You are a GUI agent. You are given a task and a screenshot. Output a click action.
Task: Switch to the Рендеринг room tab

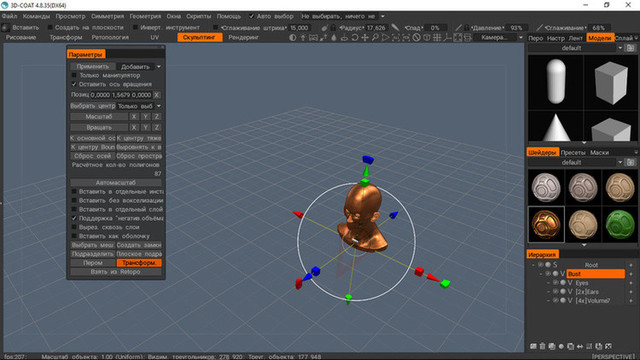243,38
